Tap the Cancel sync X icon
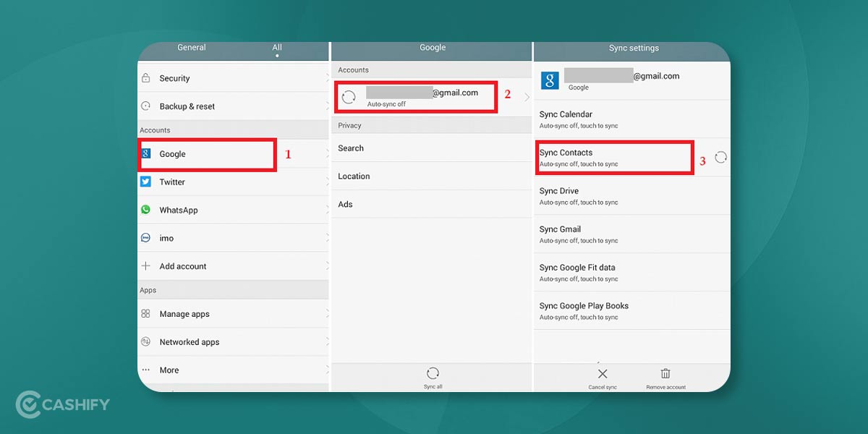 (603, 374)
